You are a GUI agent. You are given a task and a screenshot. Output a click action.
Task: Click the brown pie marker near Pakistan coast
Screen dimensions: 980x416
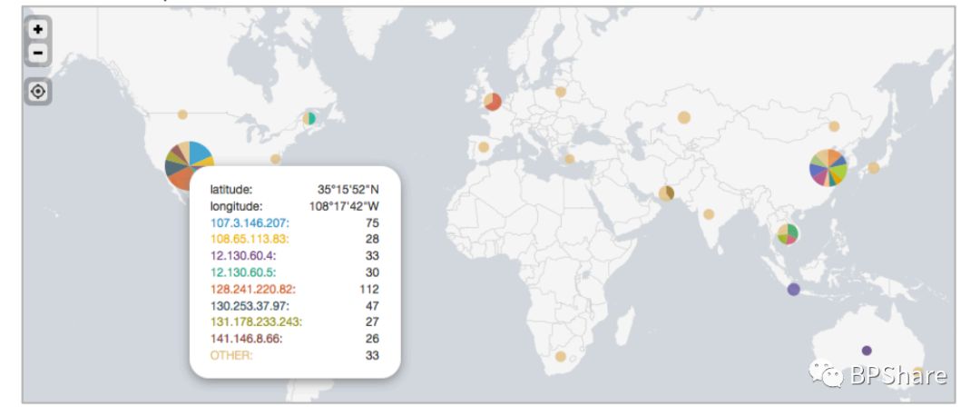pyautogui.click(x=667, y=193)
